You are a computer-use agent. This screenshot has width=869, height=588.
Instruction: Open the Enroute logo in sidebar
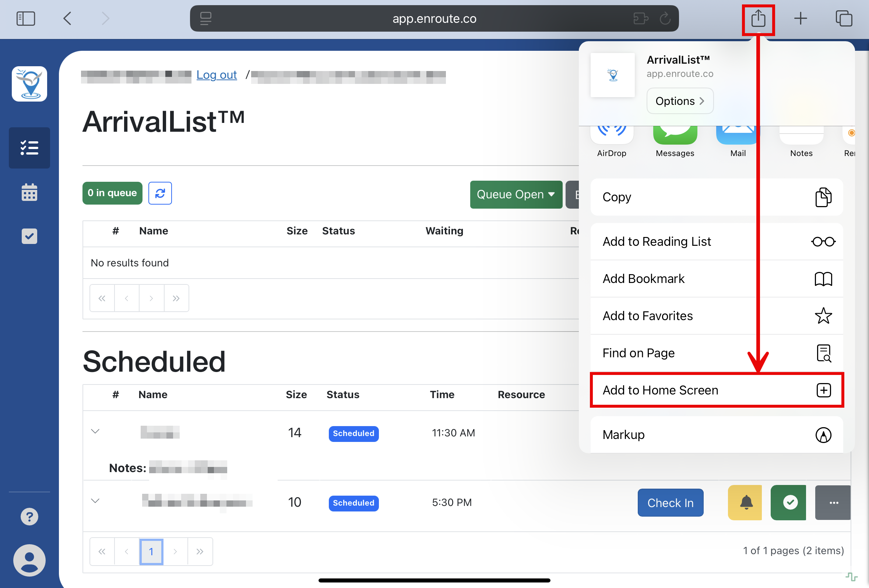(29, 84)
